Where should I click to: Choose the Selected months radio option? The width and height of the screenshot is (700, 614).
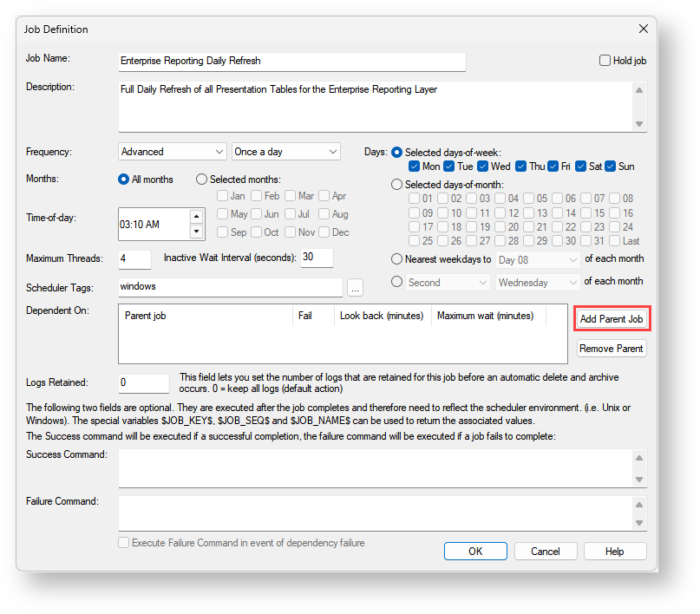tap(202, 180)
